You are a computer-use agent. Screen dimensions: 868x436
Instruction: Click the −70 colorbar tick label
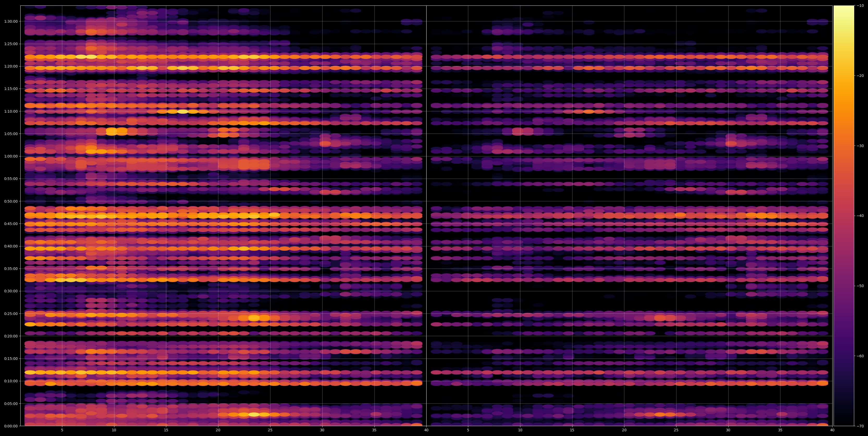point(860,426)
